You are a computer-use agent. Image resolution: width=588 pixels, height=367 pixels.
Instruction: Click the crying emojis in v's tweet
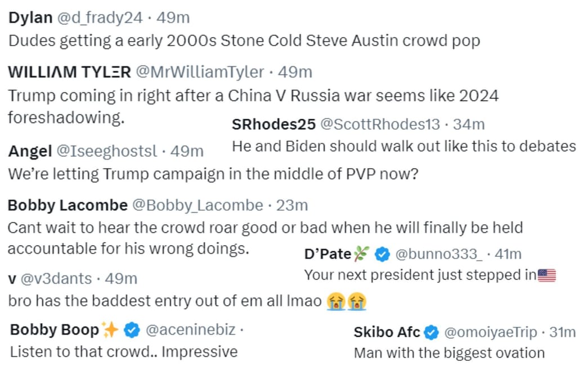click(346, 301)
